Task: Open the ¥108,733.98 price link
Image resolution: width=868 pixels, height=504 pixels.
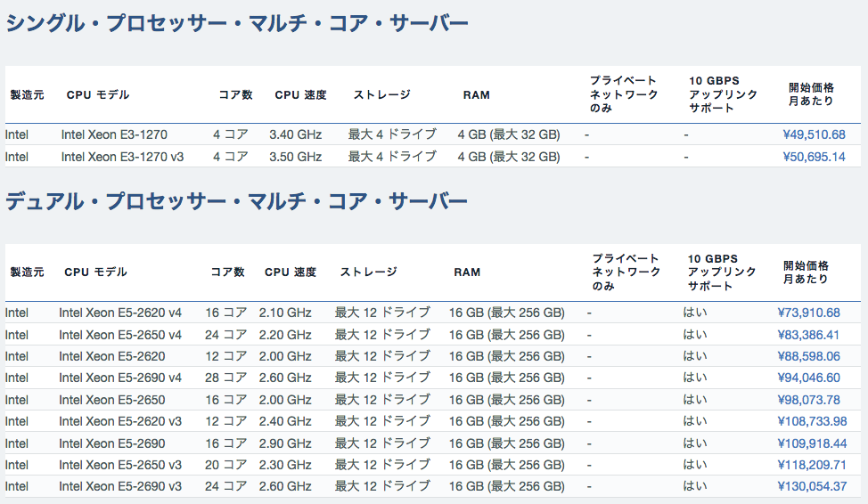Action: [812, 421]
